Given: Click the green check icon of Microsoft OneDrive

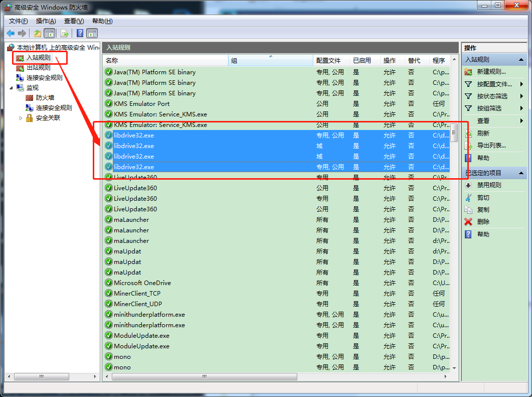Looking at the screenshot, I should [x=109, y=283].
